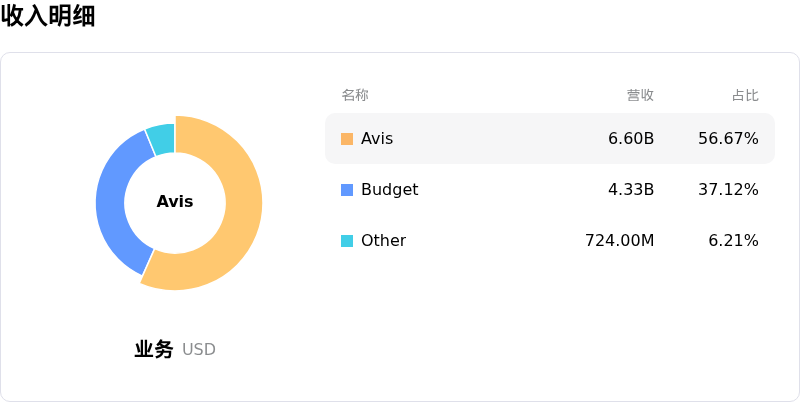Click the 724.00M revenue value
Image resolution: width=800 pixels, height=402 pixels.
[619, 241]
